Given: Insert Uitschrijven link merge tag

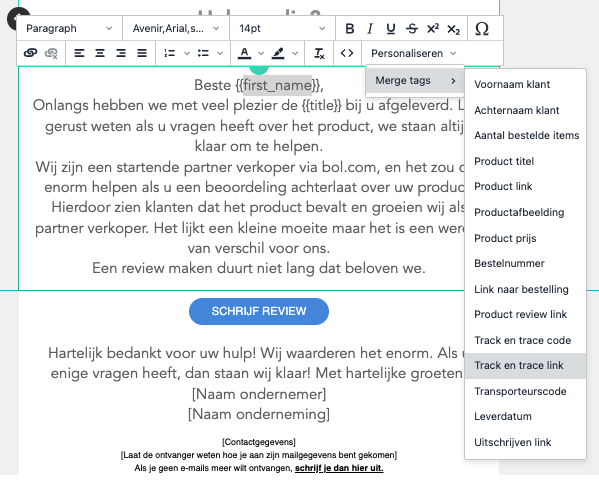Looking at the screenshot, I should pos(525,442).
